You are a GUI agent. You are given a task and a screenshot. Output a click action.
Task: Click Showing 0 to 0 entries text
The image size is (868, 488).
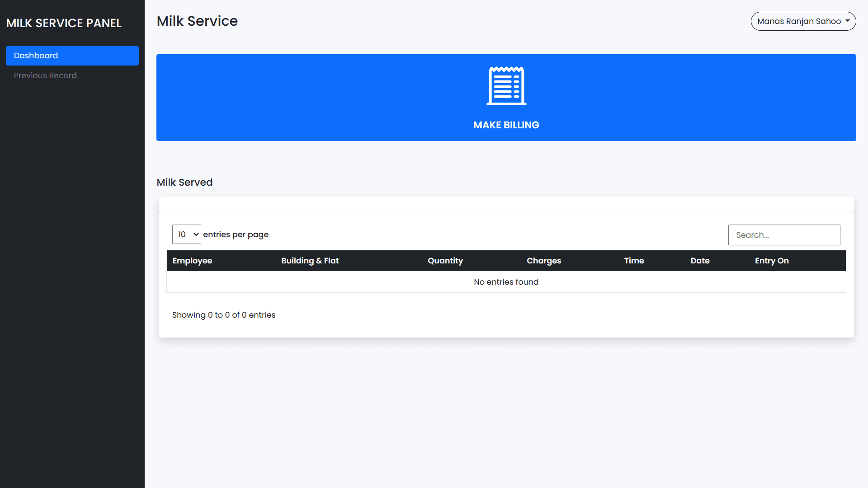(x=223, y=315)
